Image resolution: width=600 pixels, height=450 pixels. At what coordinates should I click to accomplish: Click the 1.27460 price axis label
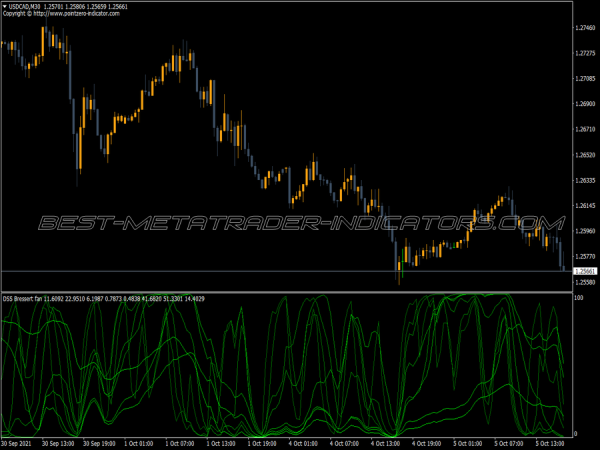(586, 28)
